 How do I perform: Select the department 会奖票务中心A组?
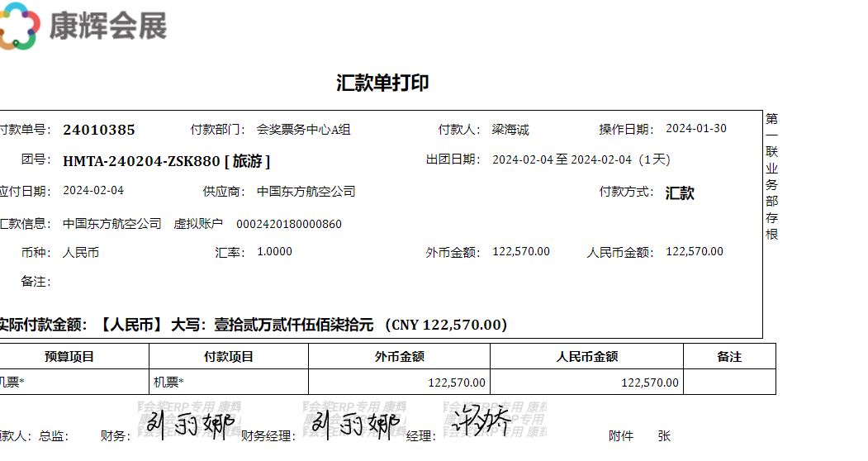pyautogui.click(x=303, y=130)
